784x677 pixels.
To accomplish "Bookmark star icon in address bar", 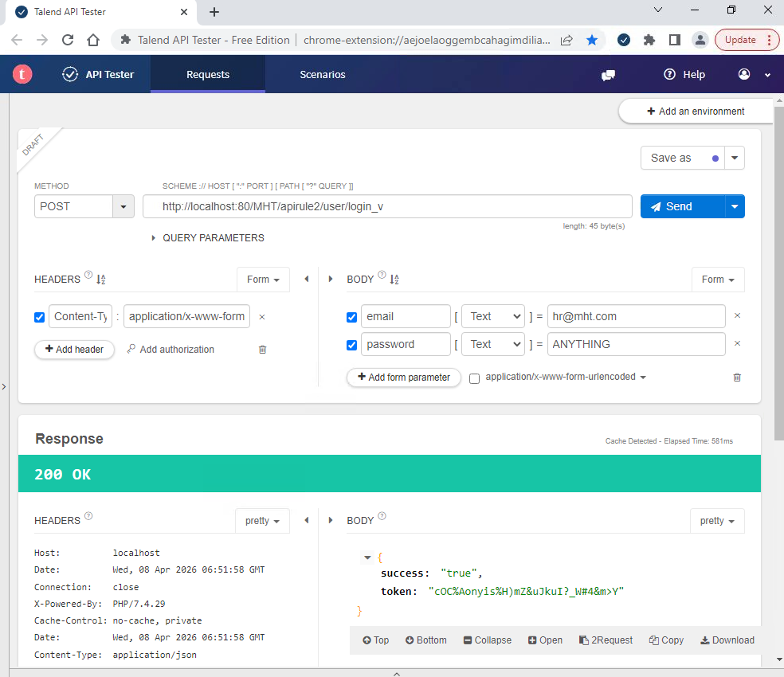I will [592, 40].
